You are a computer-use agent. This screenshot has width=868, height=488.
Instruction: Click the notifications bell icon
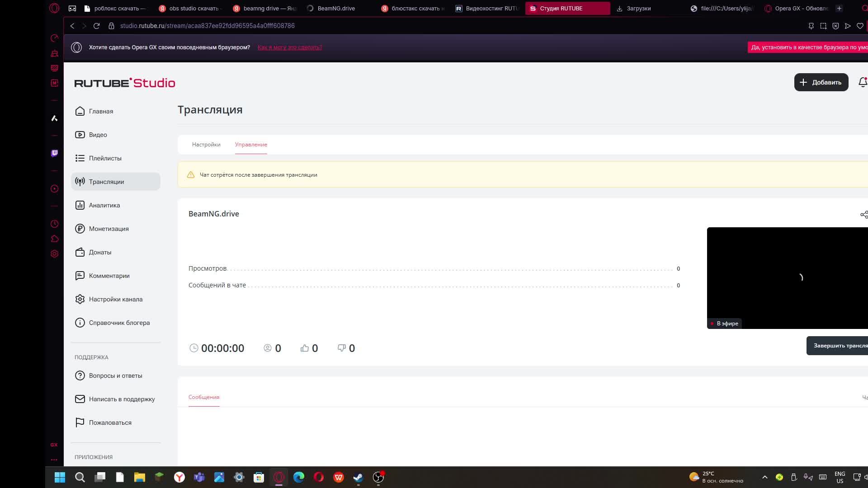pyautogui.click(x=862, y=82)
